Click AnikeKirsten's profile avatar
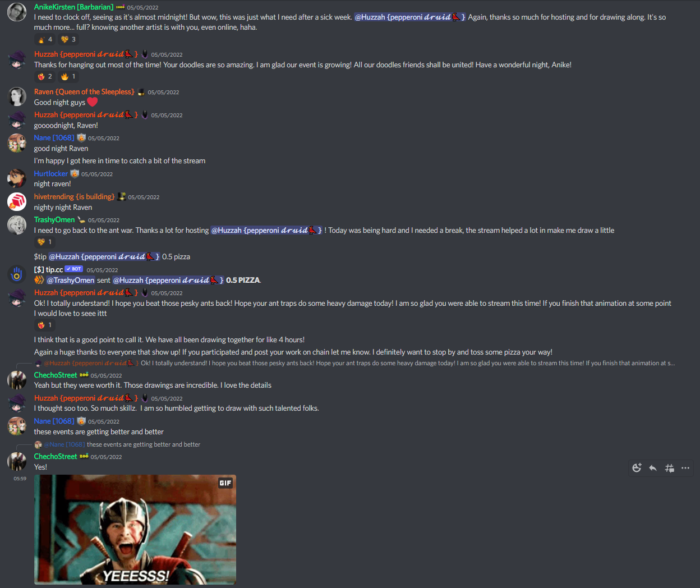This screenshot has height=588, width=700. pyautogui.click(x=17, y=12)
